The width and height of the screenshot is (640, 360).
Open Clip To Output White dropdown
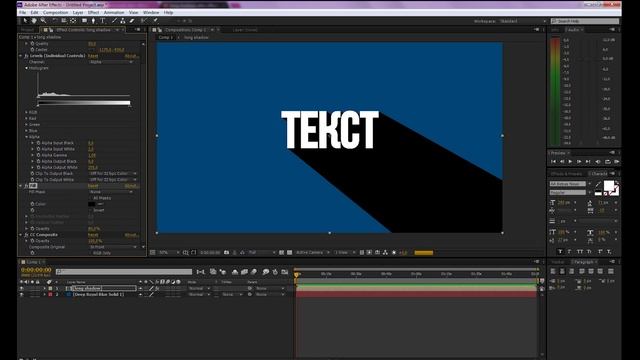pos(113,180)
